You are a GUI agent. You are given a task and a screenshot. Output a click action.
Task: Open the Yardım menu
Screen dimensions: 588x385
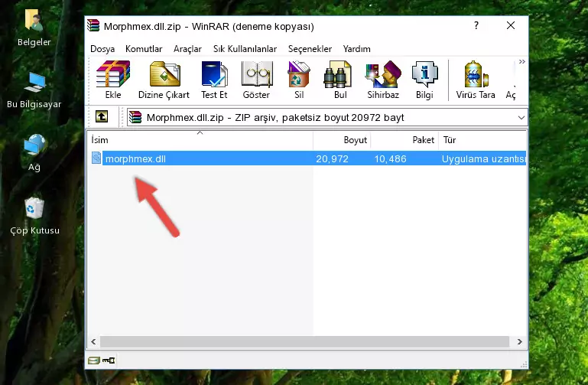[x=356, y=49]
